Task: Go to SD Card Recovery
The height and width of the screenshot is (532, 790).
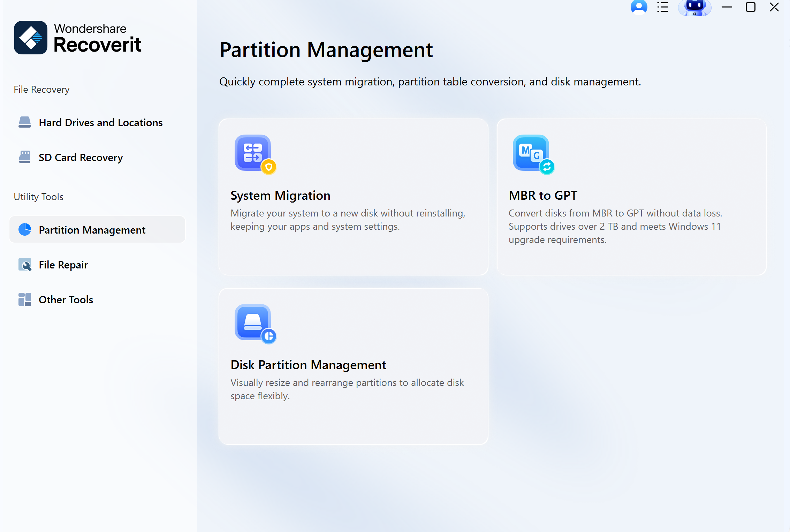Action: [97, 158]
